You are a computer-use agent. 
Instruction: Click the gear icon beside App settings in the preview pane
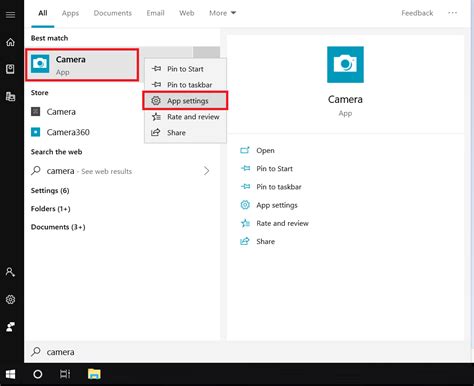[x=245, y=205]
